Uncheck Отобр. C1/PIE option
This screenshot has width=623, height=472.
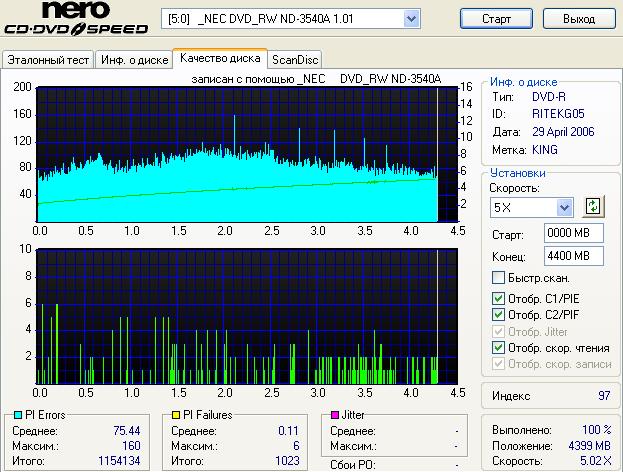coord(499,298)
